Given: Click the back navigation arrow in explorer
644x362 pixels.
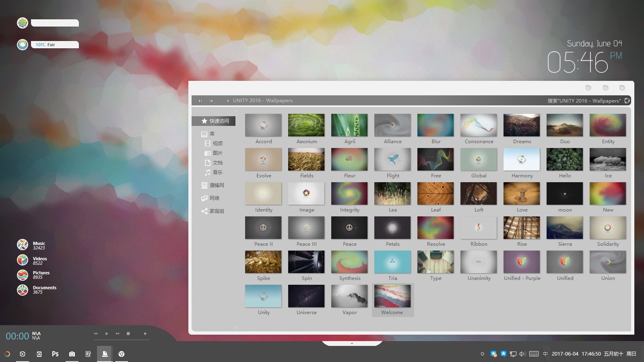Looking at the screenshot, I should click(200, 101).
